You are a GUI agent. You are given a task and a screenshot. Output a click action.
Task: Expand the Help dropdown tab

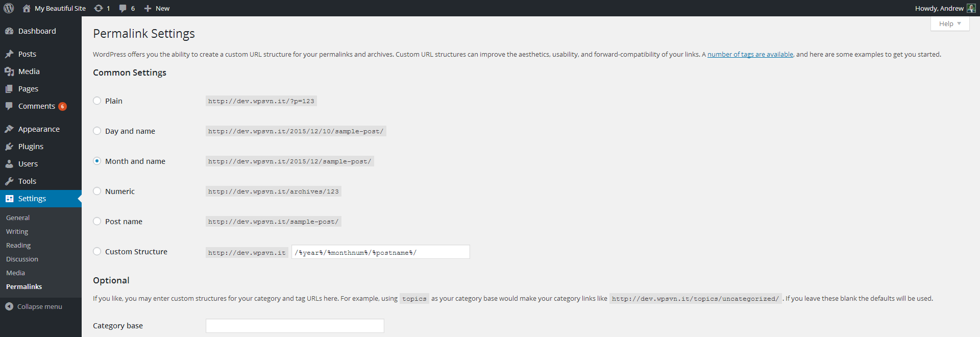950,23
